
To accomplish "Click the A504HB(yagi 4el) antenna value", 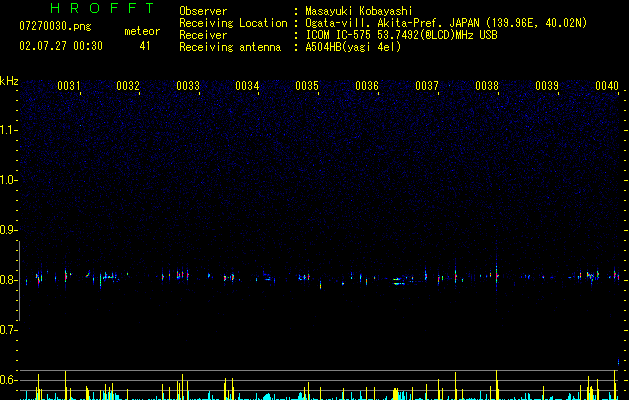I will (x=353, y=47).
